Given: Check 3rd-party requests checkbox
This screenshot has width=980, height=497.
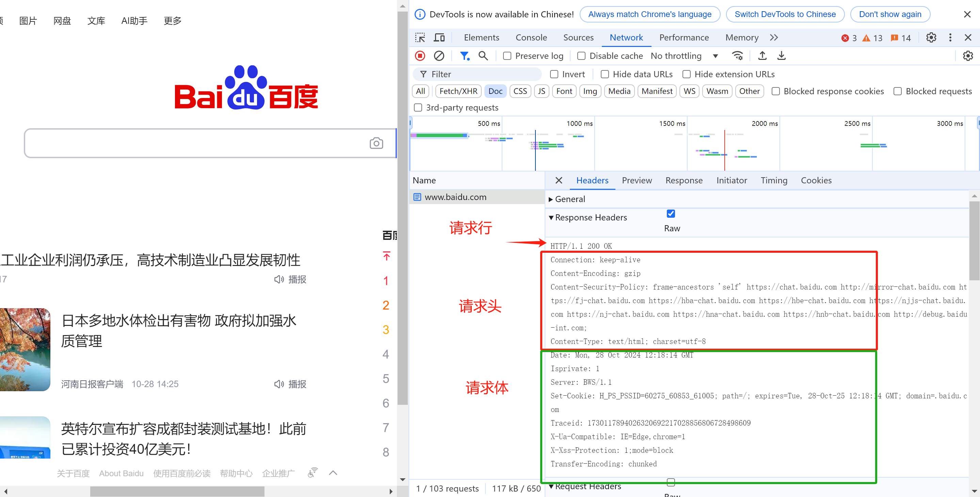Looking at the screenshot, I should point(418,107).
